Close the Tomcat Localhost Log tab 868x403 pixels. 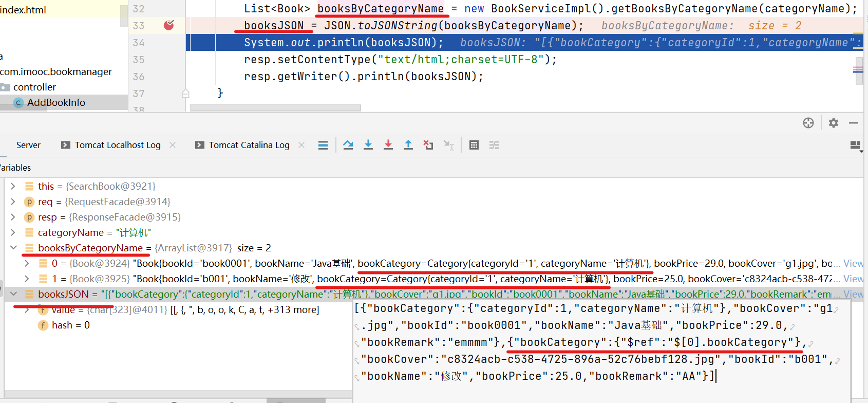[x=173, y=145]
